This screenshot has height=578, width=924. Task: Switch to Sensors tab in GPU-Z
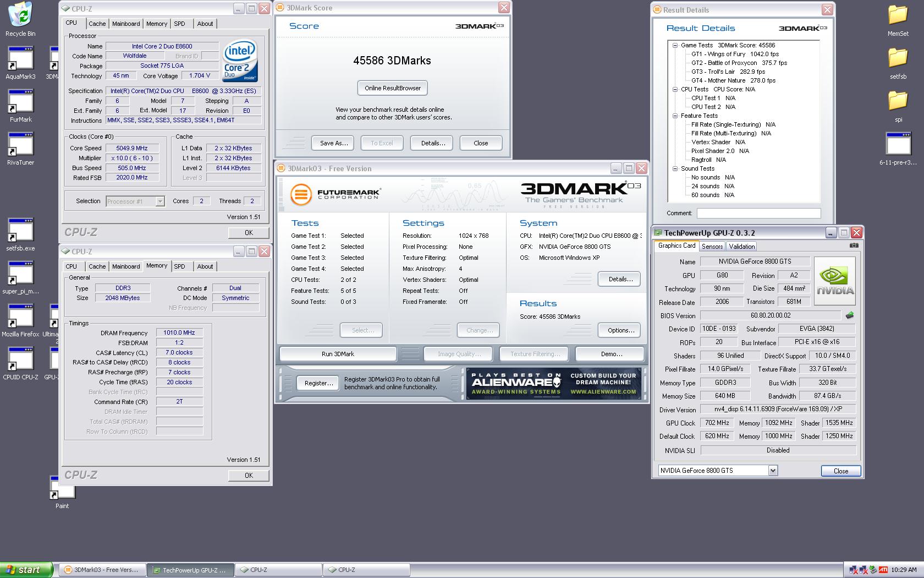(712, 247)
